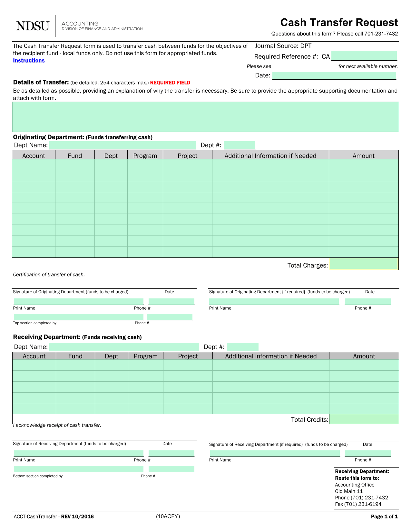Click first Amount cell in receiving table
This screenshot has width=411, height=532.
click(364, 365)
